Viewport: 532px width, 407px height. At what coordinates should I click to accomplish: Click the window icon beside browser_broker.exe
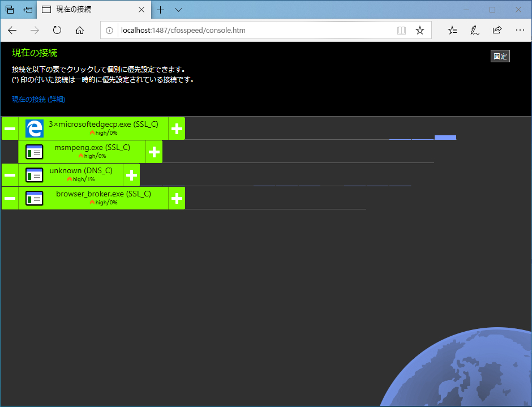35,198
